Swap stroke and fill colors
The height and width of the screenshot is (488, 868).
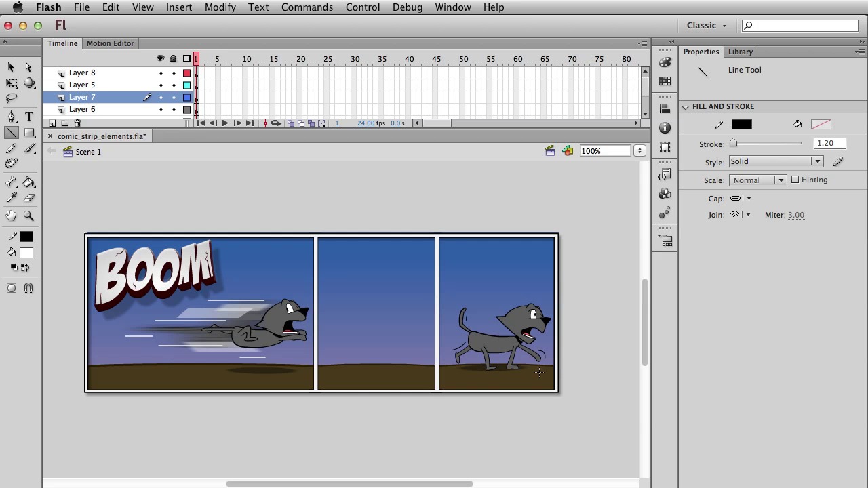[x=24, y=267]
